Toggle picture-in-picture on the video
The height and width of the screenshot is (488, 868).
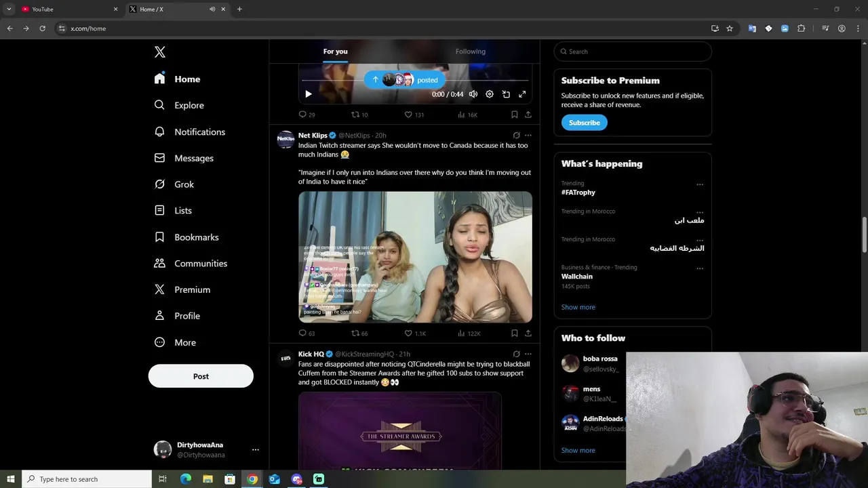point(506,94)
